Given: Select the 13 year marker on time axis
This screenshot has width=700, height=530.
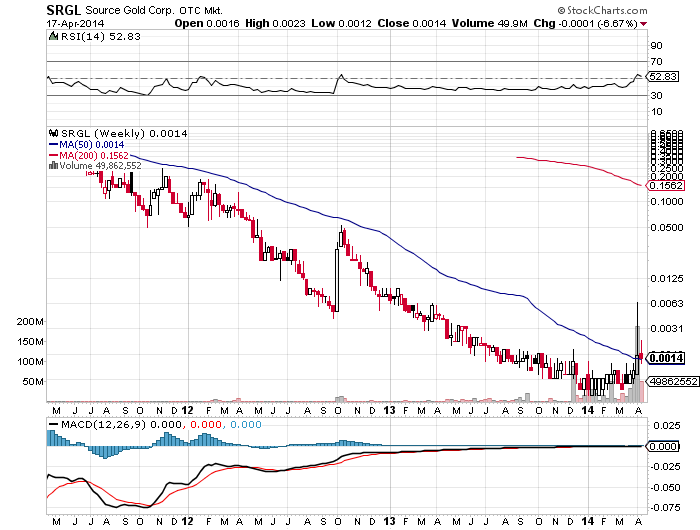Looking at the screenshot, I should (388, 410).
